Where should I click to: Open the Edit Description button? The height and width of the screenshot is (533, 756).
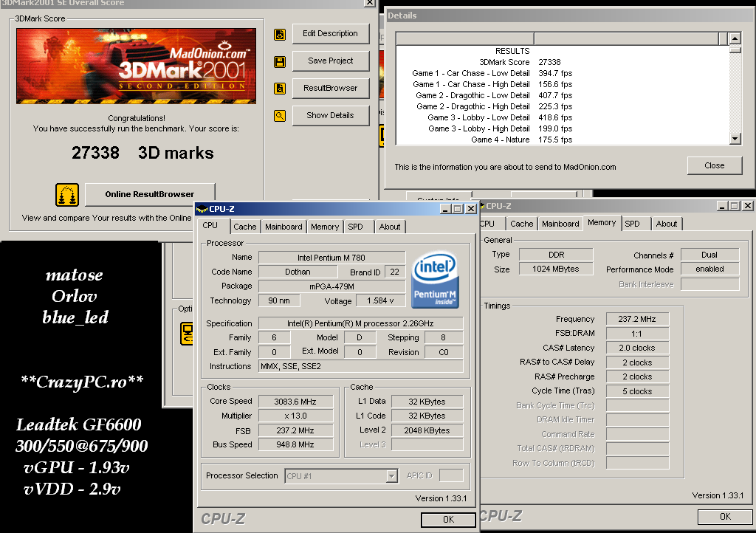331,34
